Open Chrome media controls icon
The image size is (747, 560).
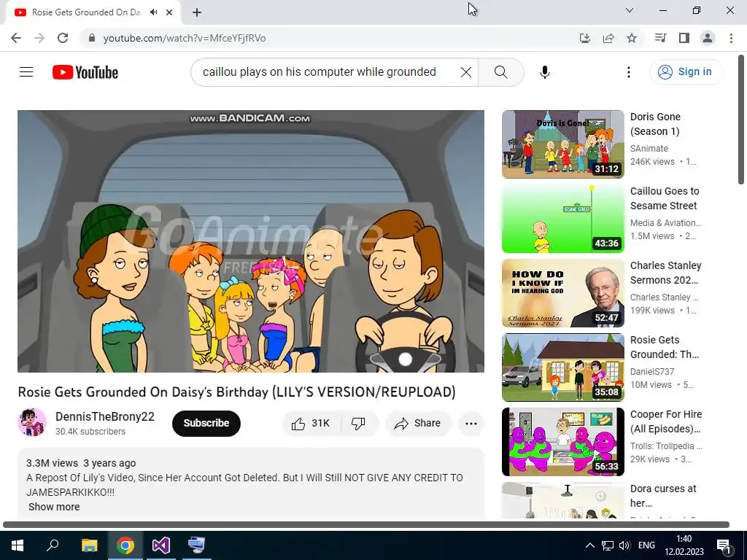point(660,38)
